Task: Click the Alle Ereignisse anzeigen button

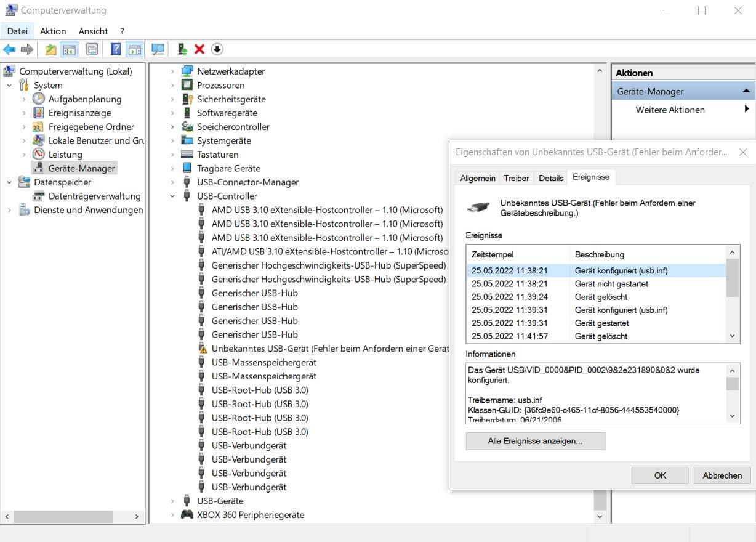Action: [x=535, y=441]
